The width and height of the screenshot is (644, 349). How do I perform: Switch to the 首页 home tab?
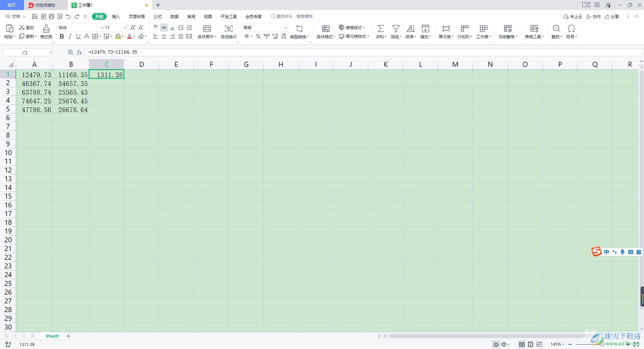(12, 5)
